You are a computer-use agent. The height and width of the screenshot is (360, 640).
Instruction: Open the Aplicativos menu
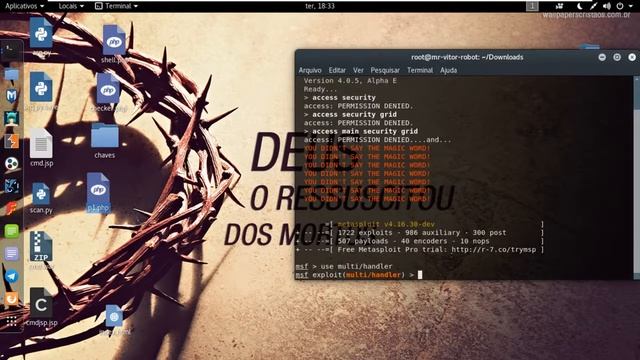(24, 6)
